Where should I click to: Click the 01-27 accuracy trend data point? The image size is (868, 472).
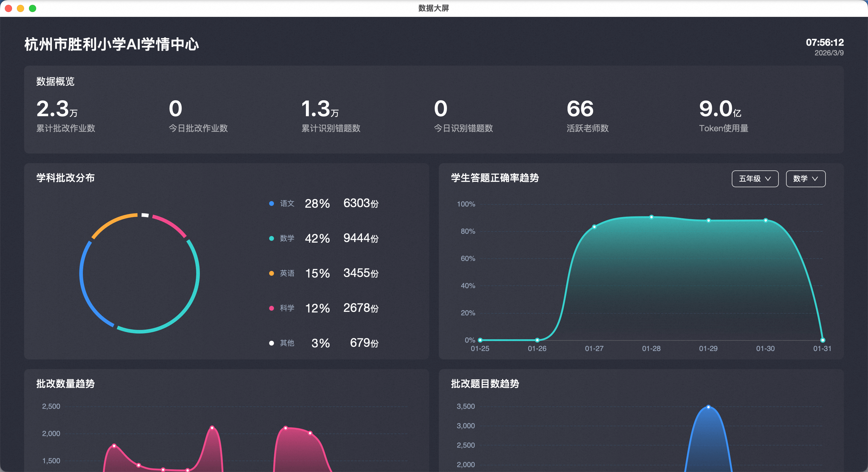[594, 227]
